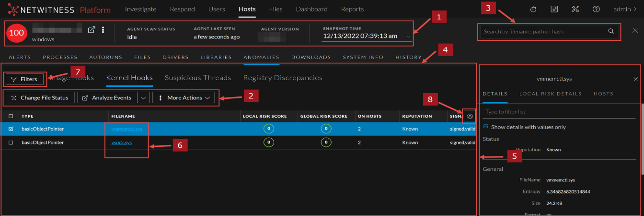Viewport: 644px width, 216px height.
Task: Select the vsock.sys row checkbox
Action: coord(11,143)
